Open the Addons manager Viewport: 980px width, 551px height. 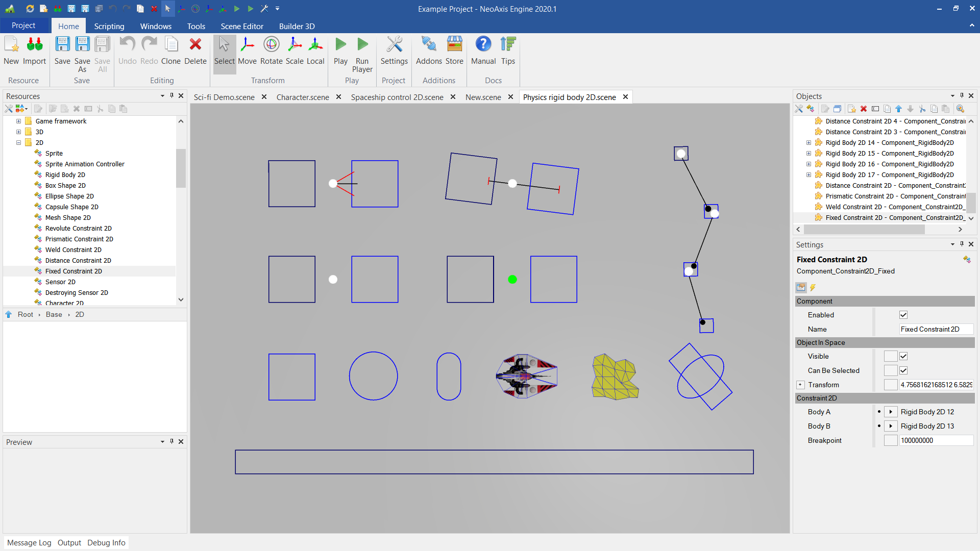click(428, 51)
